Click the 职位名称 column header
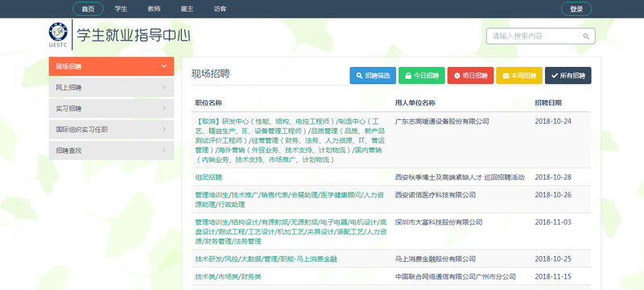Viewport: 644px width, 290px height. [208, 102]
